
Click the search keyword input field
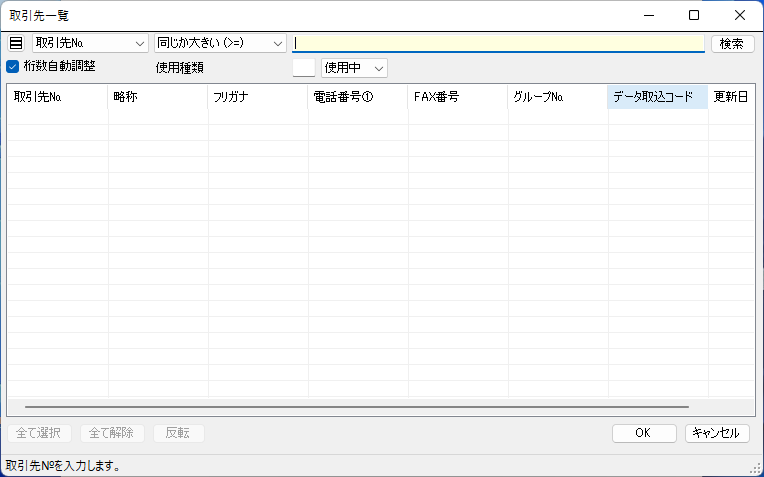pos(498,43)
